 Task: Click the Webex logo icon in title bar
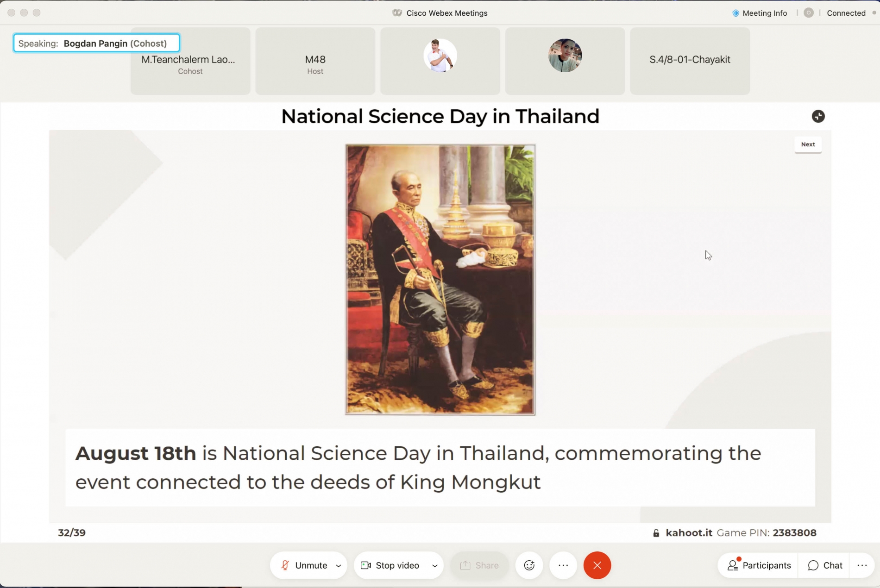(397, 13)
